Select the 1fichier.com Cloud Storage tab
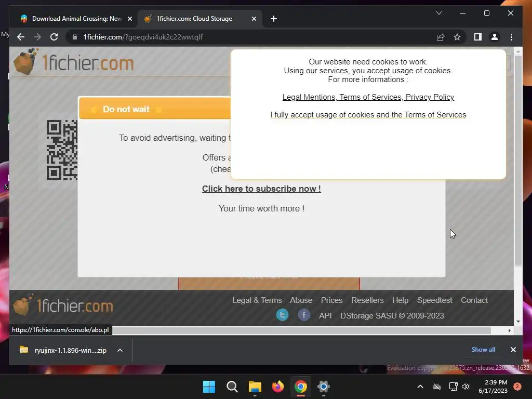Image resolution: width=532 pixels, height=399 pixels. 199,19
